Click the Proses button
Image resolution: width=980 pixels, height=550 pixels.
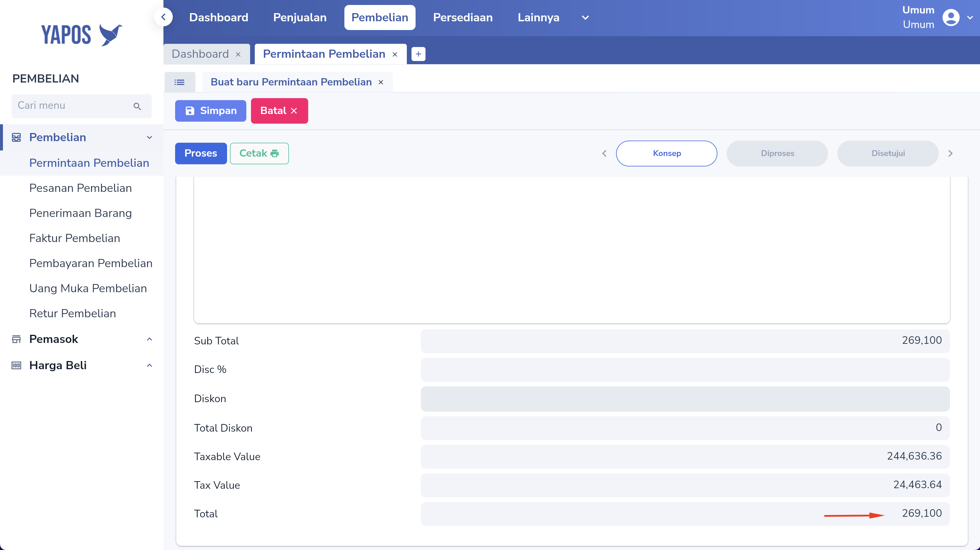pos(201,154)
